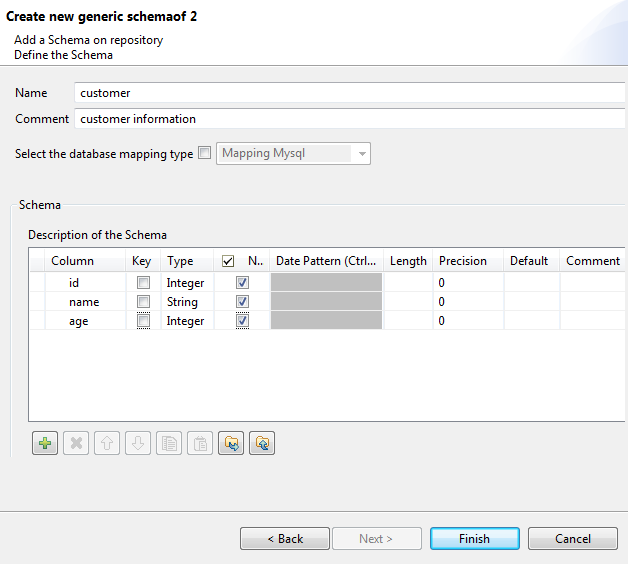Open the Mapping Mysql dropdown
The width and height of the screenshot is (628, 564).
click(363, 154)
